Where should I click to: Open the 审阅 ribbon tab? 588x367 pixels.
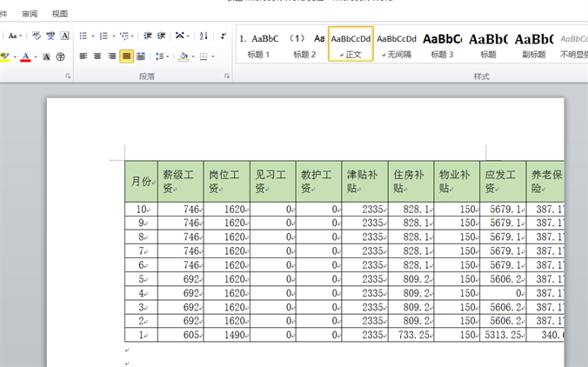[30, 14]
